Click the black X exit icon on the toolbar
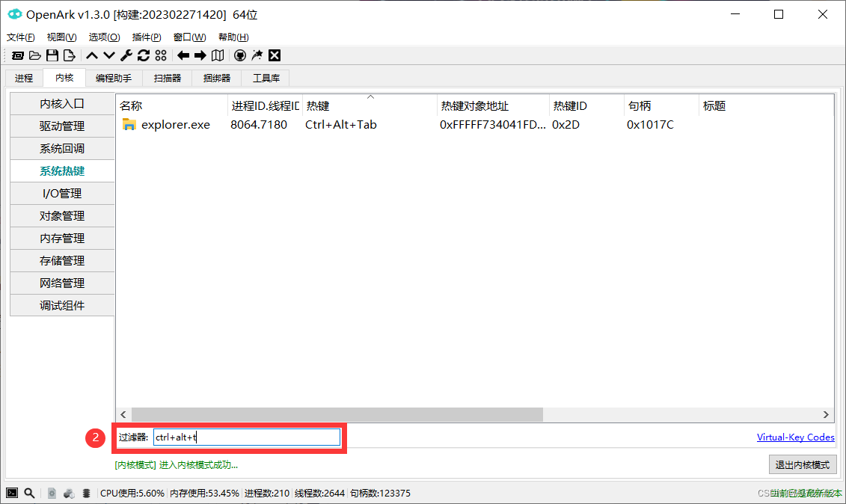 coord(275,55)
